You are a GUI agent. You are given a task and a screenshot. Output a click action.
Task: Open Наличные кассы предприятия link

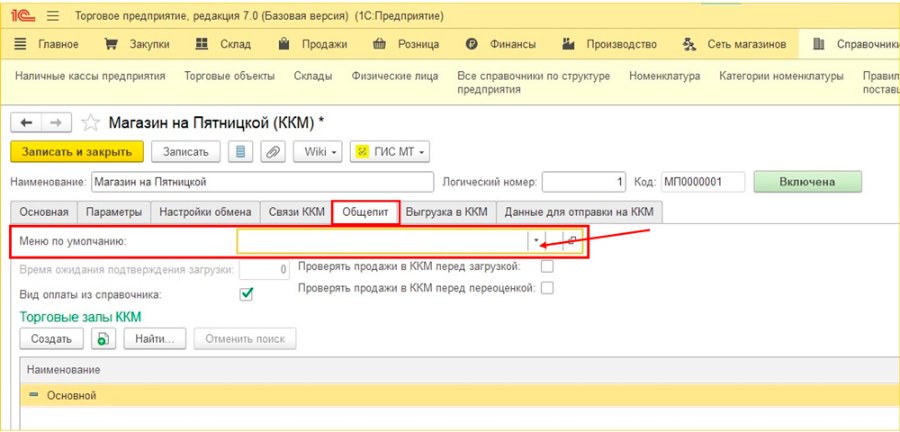point(90,76)
